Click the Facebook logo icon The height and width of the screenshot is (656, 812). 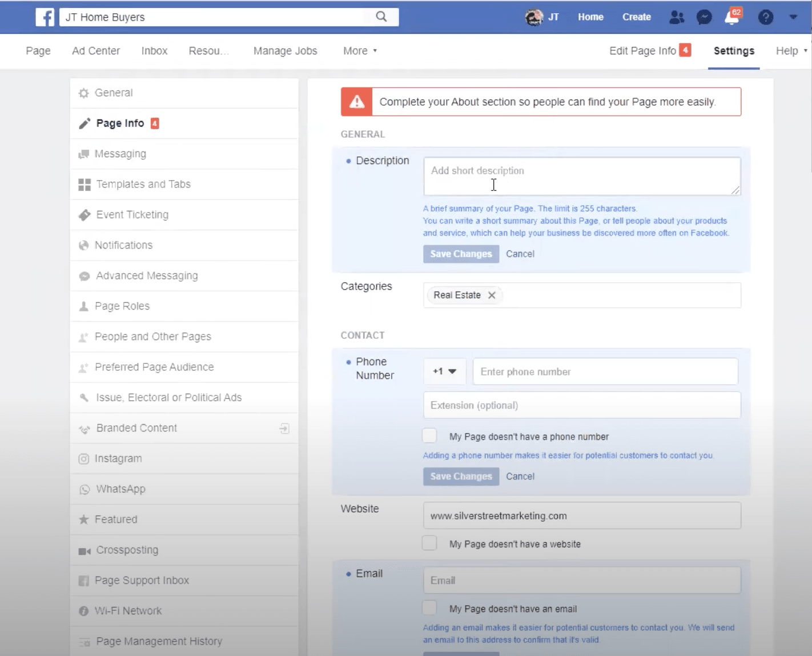[x=45, y=17]
